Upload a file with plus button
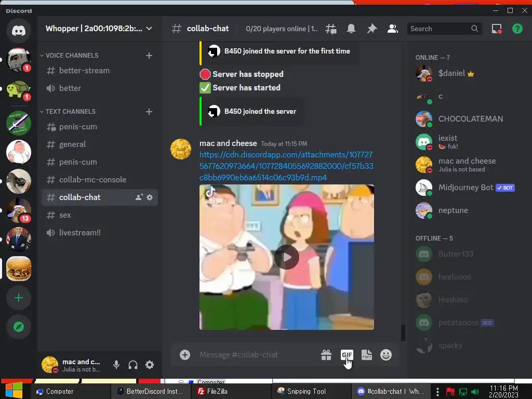The height and width of the screenshot is (399, 532). 185,355
